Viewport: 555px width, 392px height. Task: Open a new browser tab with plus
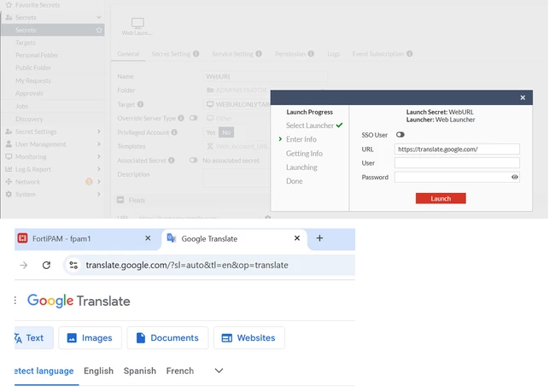pos(319,238)
